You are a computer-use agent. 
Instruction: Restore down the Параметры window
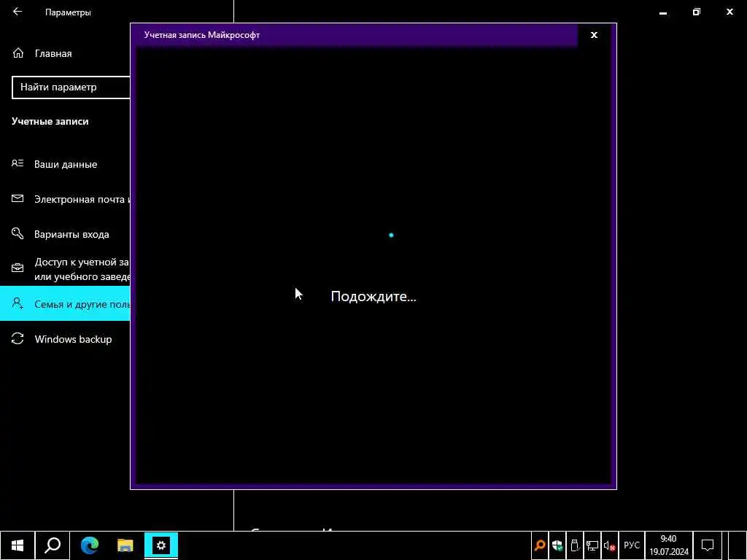click(697, 12)
